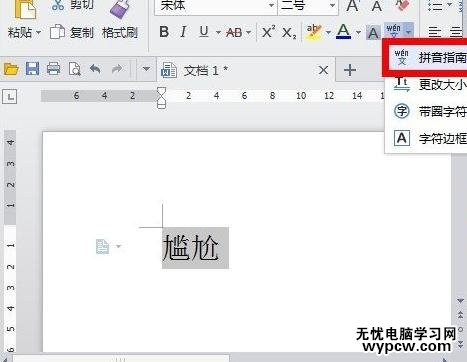Image resolution: width=467 pixels, height=362 pixels.
Task: Click the font color A icon
Action: [344, 32]
